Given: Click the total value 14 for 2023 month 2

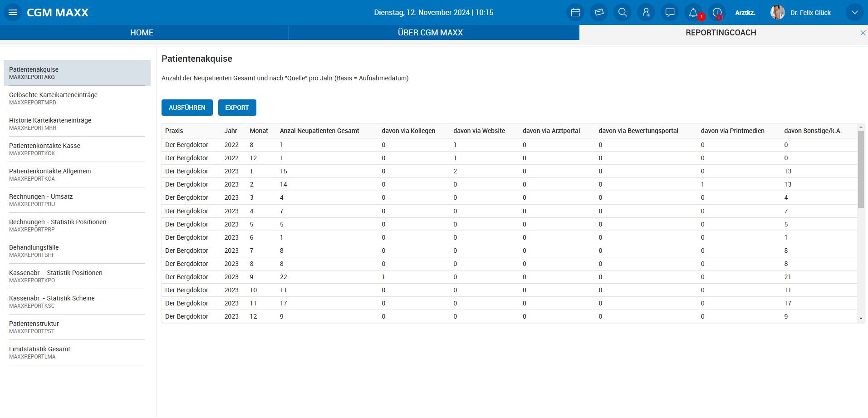Looking at the screenshot, I should [284, 184].
